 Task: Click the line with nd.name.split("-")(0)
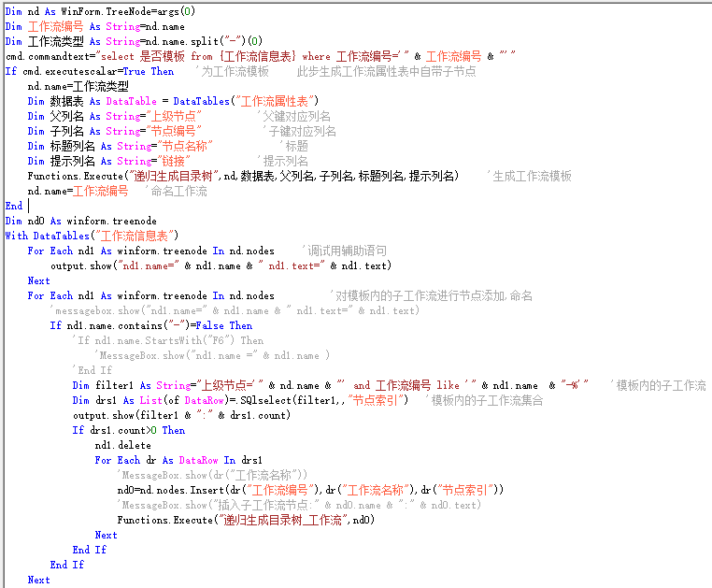pos(134,41)
